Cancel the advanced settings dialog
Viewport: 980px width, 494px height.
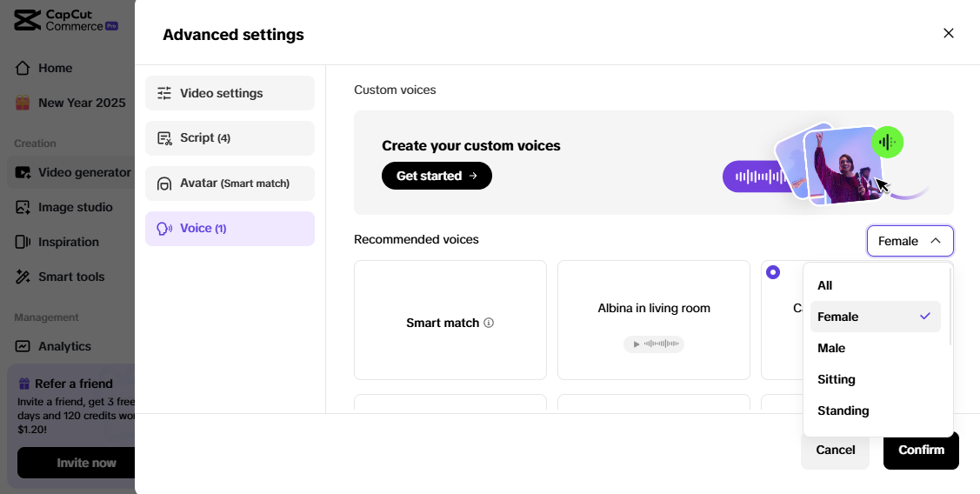[x=835, y=450]
